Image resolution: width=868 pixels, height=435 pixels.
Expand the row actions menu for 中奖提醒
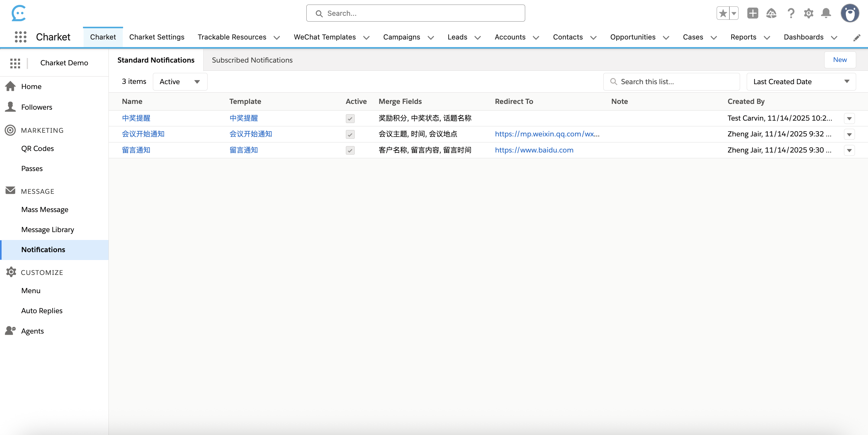849,118
